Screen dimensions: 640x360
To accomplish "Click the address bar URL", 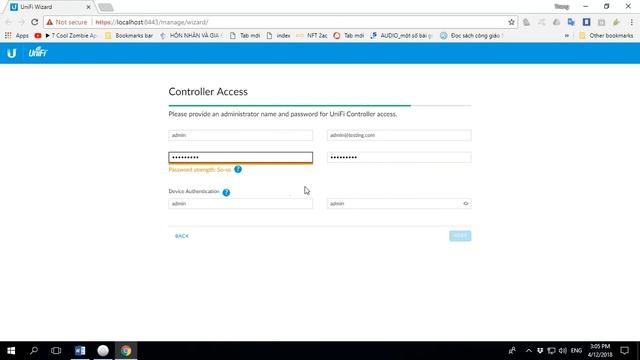I will (x=152, y=22).
